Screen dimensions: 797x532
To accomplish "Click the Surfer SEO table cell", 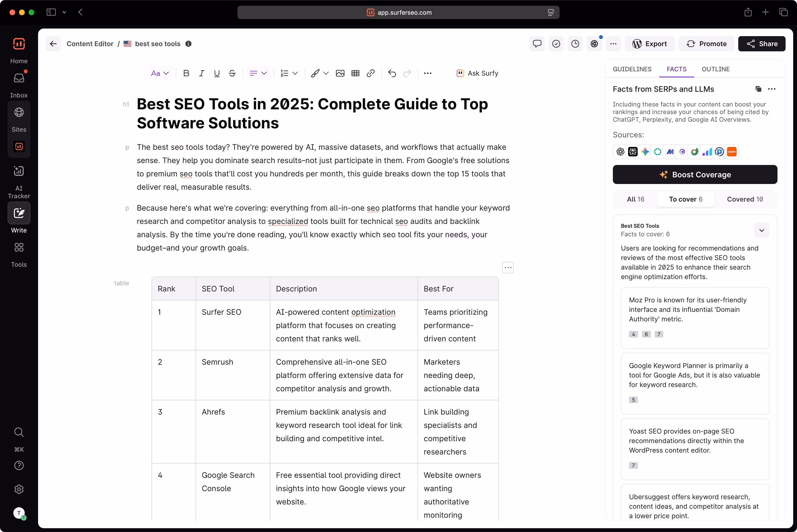I will pyautogui.click(x=233, y=325).
